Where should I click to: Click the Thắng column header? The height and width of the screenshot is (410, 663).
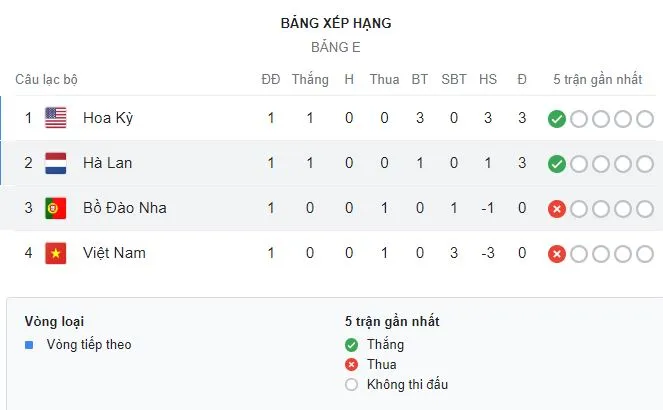pos(310,79)
